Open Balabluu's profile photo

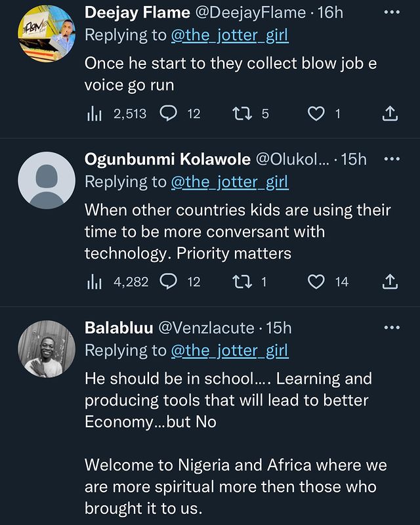(45, 348)
